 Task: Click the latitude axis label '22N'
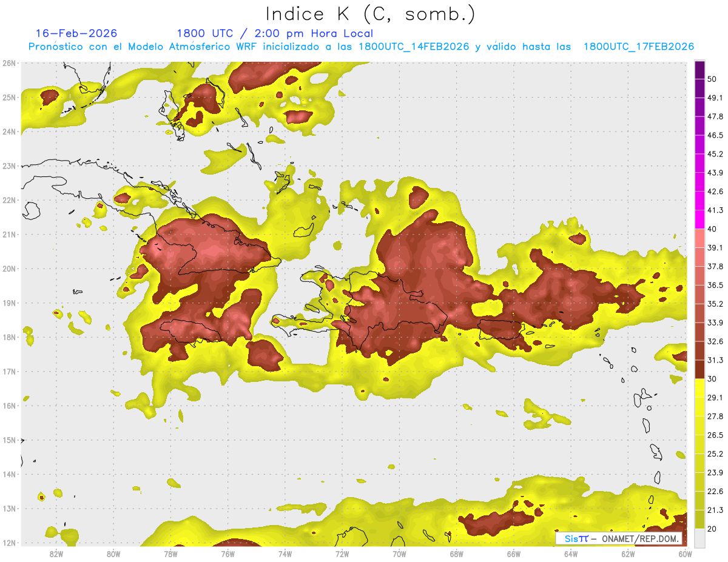pyautogui.click(x=9, y=200)
